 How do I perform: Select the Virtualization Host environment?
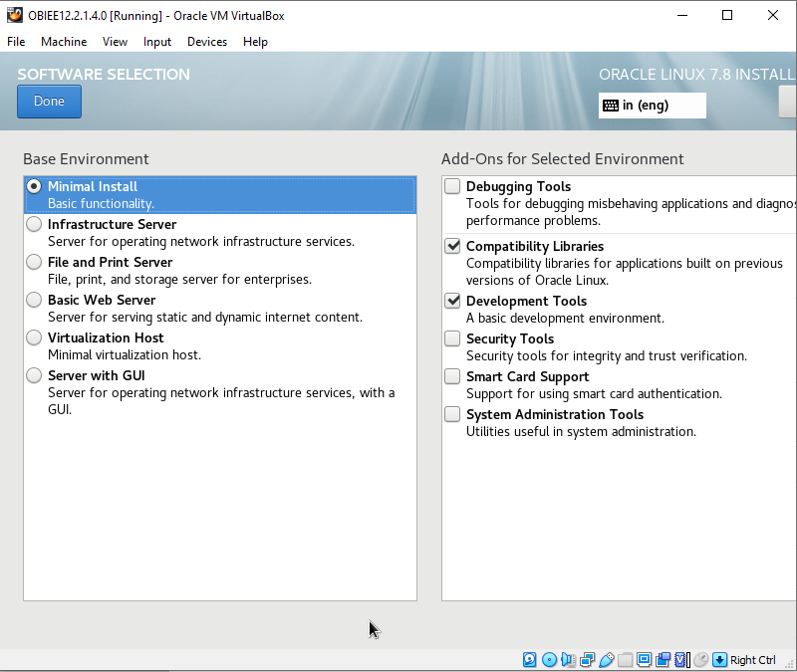tap(35, 337)
